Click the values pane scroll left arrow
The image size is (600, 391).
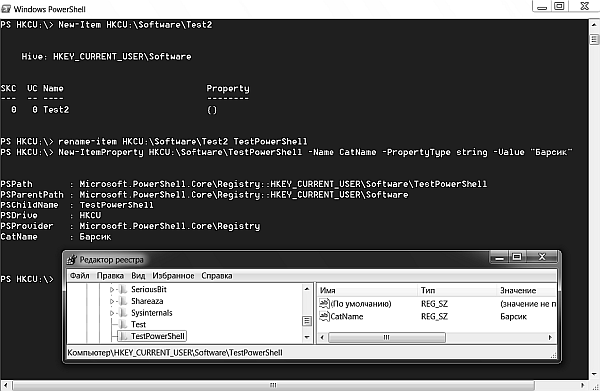pyautogui.click(x=322, y=337)
